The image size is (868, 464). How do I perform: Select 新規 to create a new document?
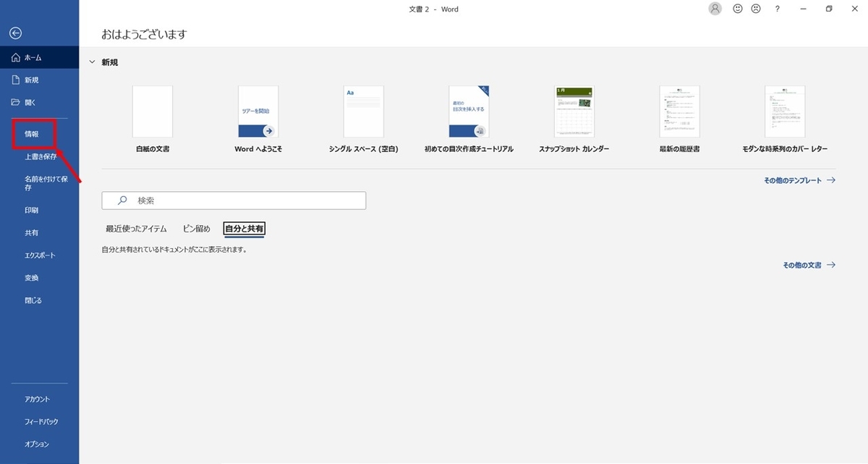[x=31, y=80]
